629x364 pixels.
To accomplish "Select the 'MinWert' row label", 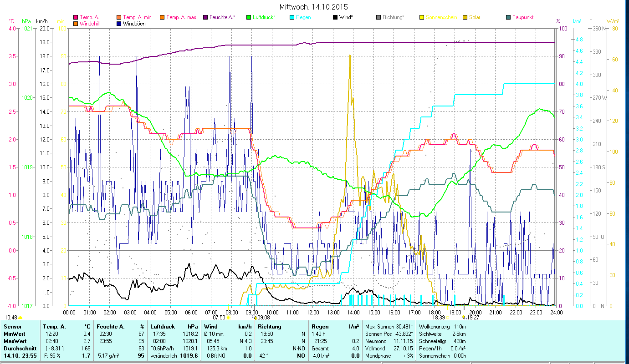I will coord(14,334).
